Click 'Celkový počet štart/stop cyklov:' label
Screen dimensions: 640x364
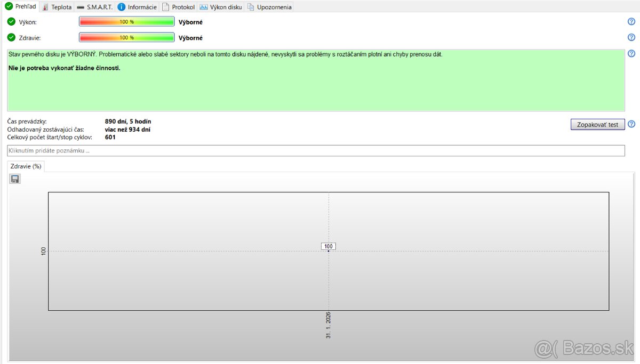pyautogui.click(x=50, y=137)
